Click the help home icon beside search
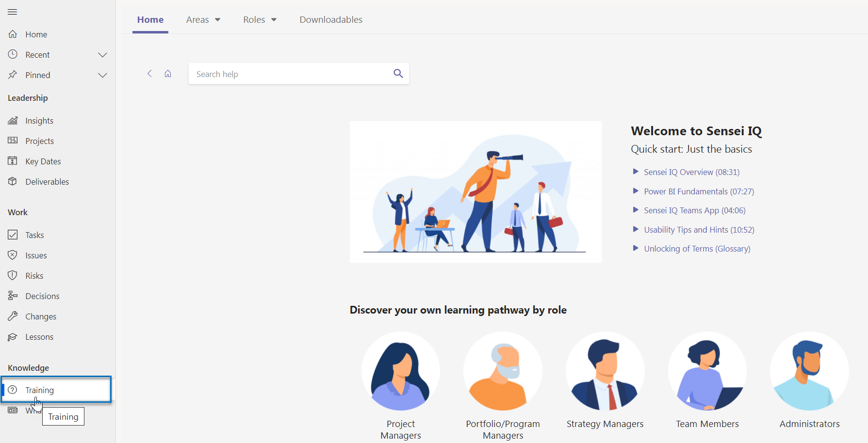Viewport: 868px width, 443px height. (168, 74)
